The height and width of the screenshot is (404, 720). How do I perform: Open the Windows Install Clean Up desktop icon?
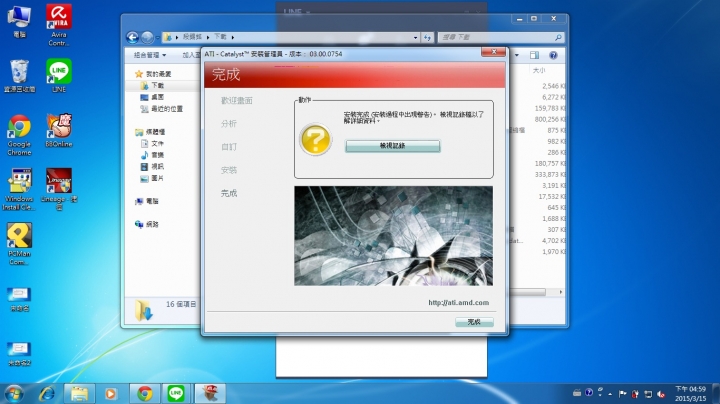(19, 189)
